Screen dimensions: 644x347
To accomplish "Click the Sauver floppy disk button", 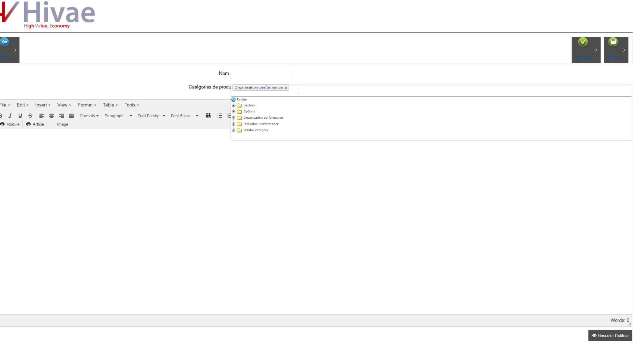I will tap(616, 50).
